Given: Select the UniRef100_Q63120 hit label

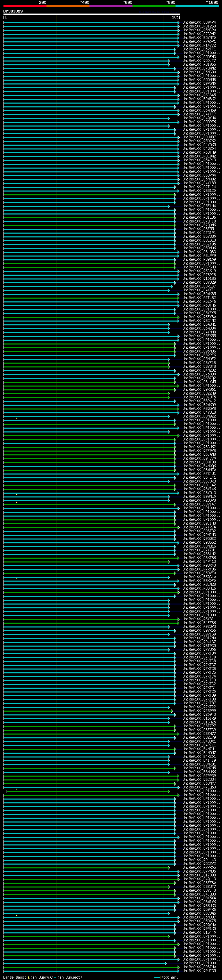Looking at the screenshot, I should point(199,191).
